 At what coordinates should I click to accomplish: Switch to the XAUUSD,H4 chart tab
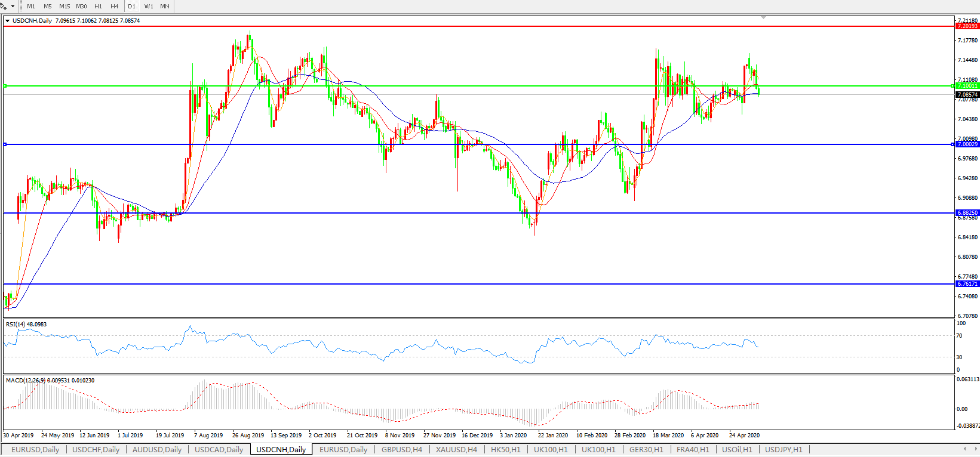[456, 450]
